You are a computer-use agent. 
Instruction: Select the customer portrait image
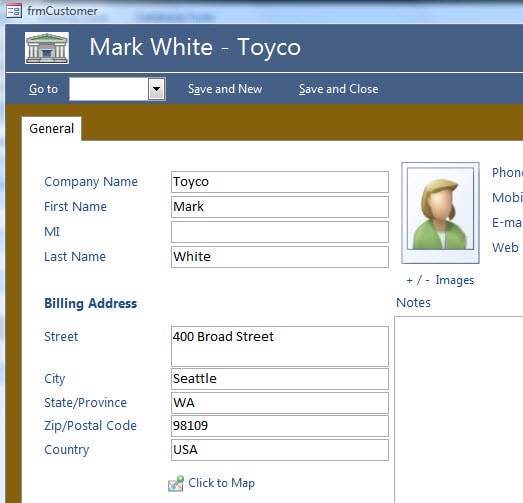pyautogui.click(x=440, y=213)
